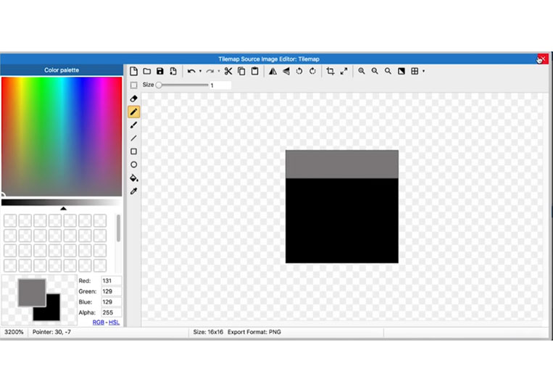
Task: Click the Green value field
Action: tap(111, 291)
